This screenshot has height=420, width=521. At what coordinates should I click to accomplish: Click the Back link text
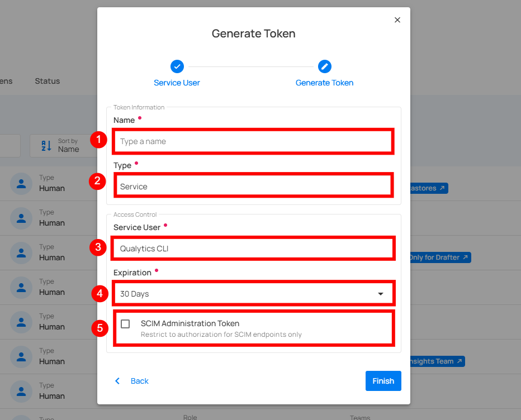click(x=139, y=381)
